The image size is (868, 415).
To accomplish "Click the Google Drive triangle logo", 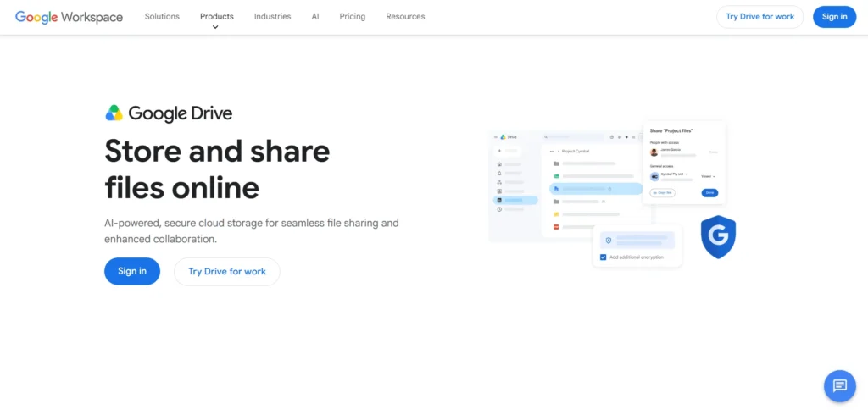I will coord(114,113).
